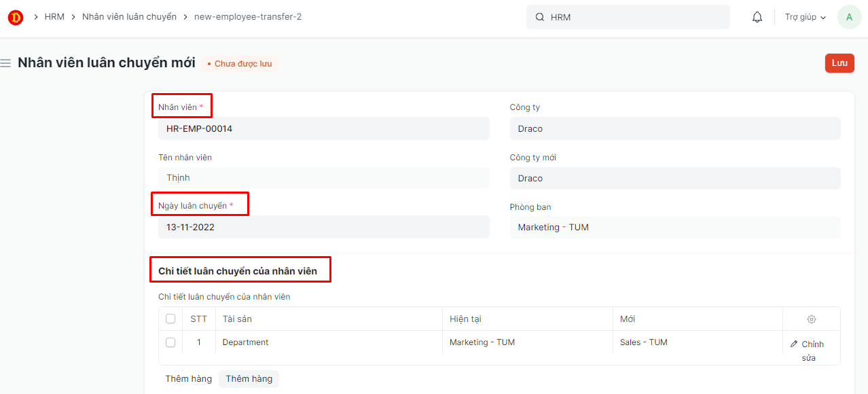Open the Trợ giúp help dropdown
This screenshot has width=868, height=394.
point(806,17)
